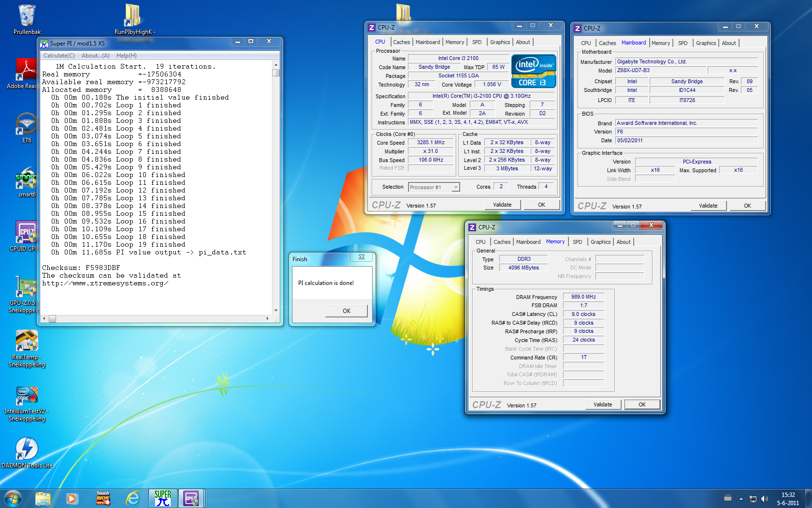Viewport: 812px width, 508px height.
Task: Click Super PI title bar icon
Action: coord(44,43)
